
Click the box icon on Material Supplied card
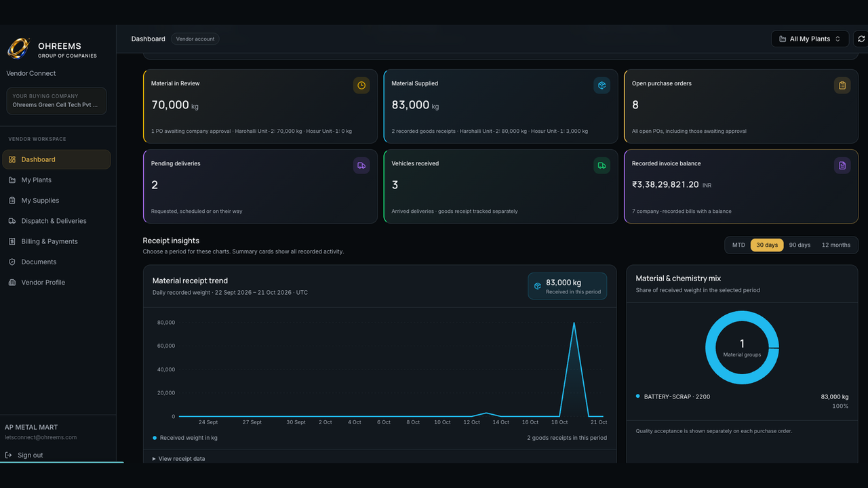[601, 85]
